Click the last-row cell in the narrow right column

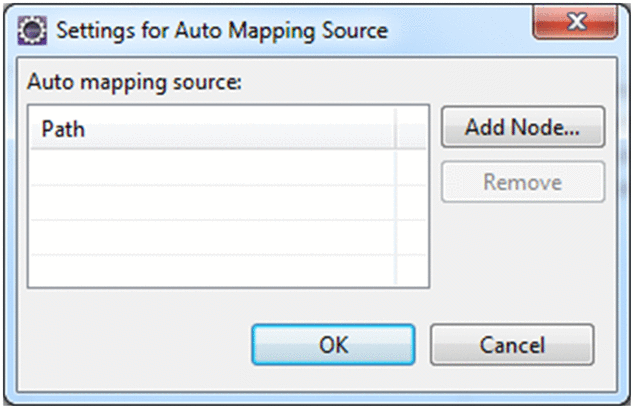click(x=411, y=270)
